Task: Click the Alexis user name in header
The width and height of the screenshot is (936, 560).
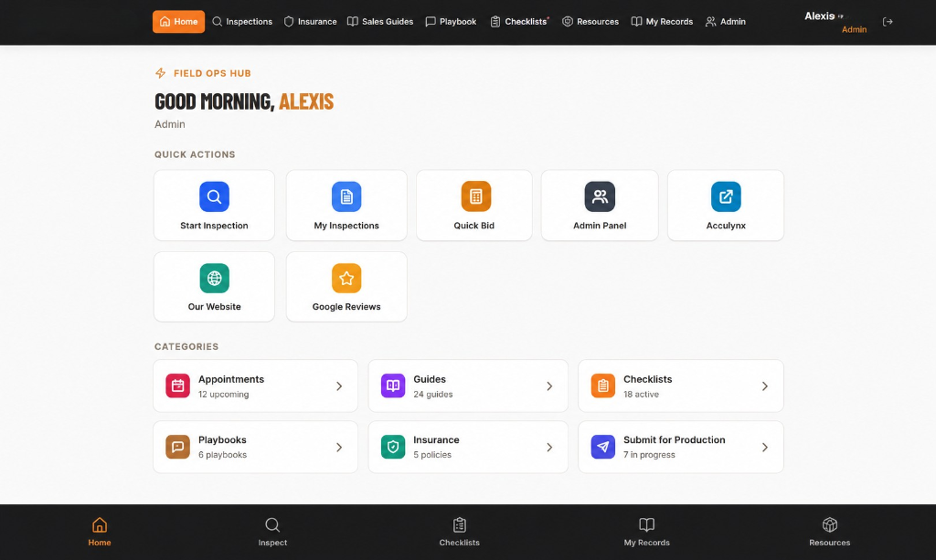Action: point(819,16)
